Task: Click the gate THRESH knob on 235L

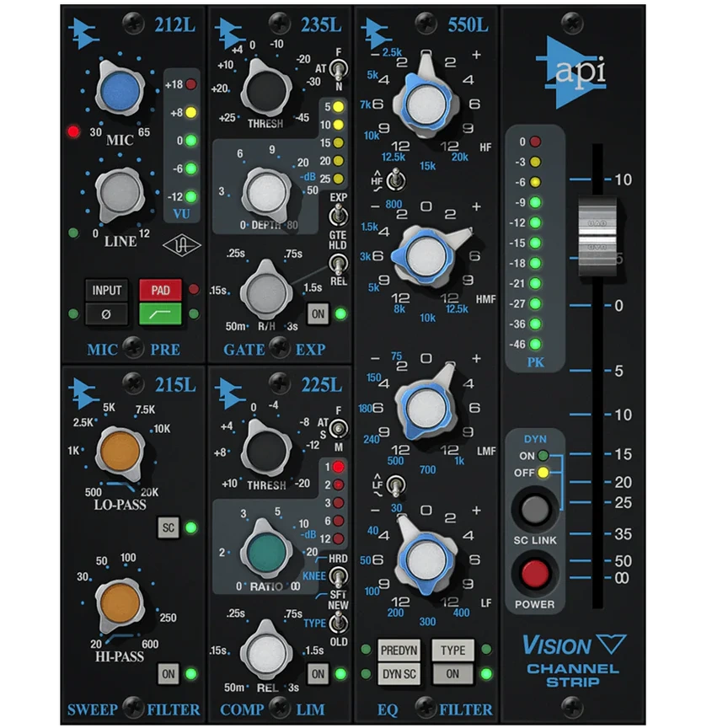Action: (x=265, y=89)
